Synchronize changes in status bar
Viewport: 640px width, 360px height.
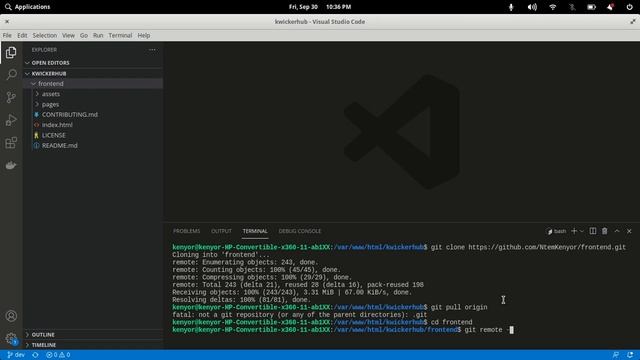click(x=36, y=355)
